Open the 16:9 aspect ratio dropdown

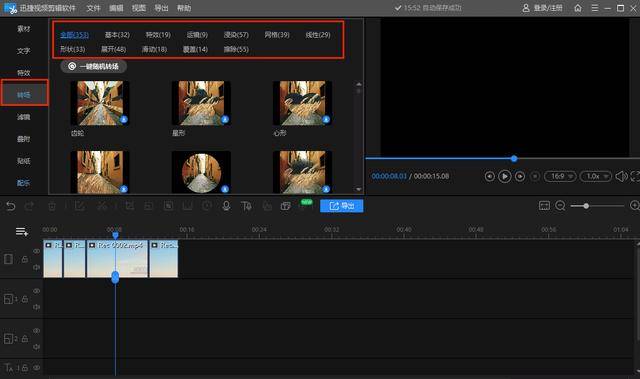560,176
